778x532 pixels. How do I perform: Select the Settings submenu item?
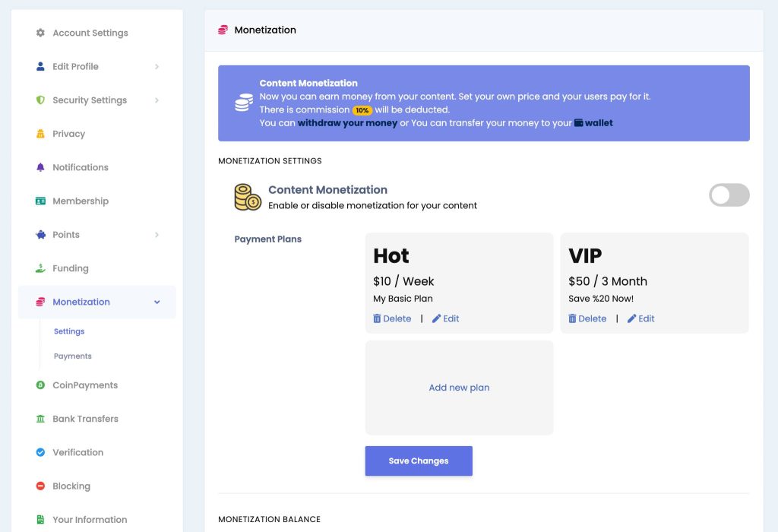[x=69, y=331]
